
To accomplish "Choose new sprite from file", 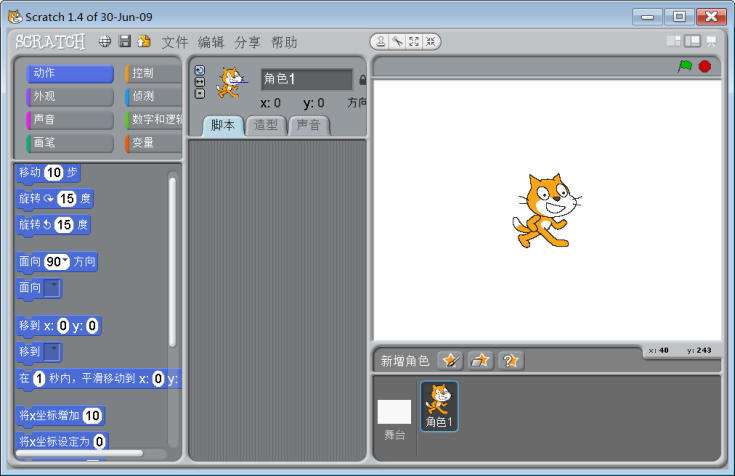I will [480, 360].
